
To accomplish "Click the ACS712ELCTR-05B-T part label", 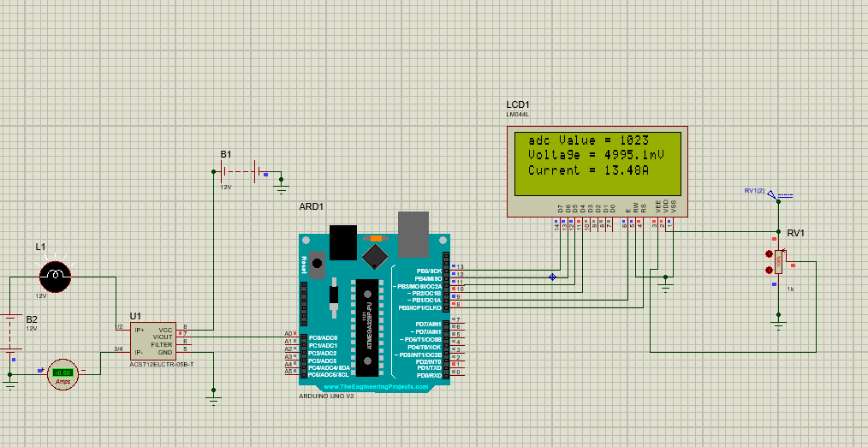I will point(161,364).
